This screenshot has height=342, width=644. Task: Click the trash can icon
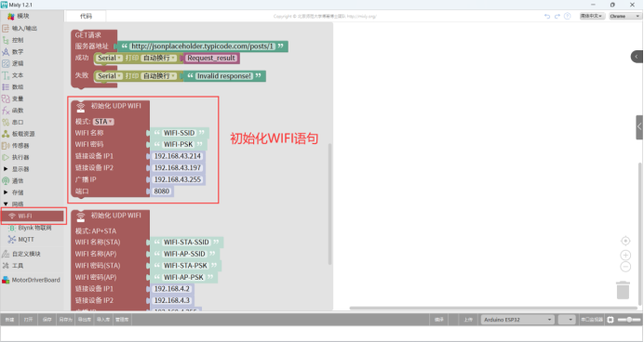pyautogui.click(x=623, y=290)
